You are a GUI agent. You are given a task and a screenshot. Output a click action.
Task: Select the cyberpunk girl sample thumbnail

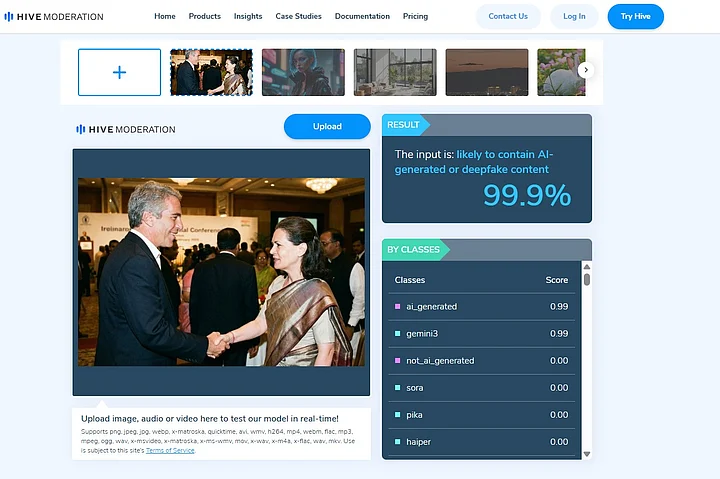[x=303, y=72]
